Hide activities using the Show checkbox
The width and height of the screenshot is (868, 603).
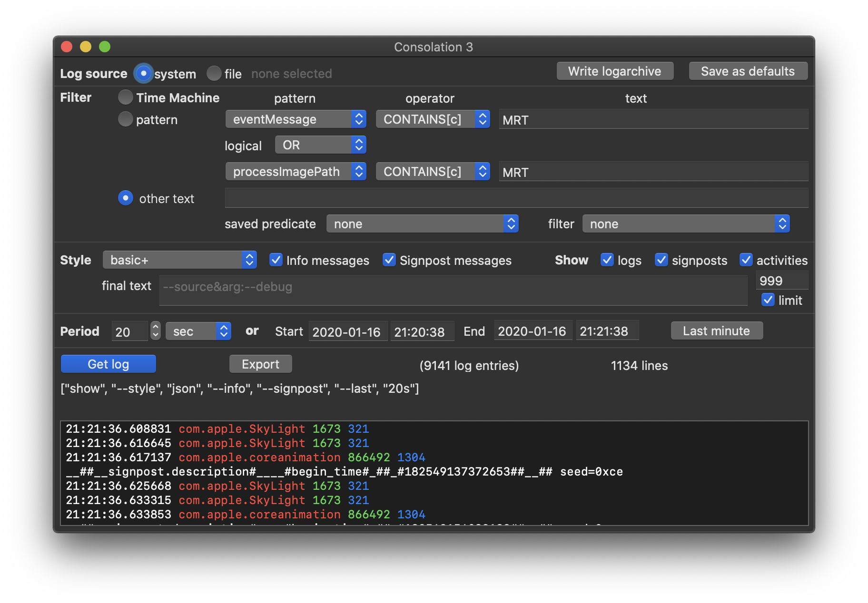[x=746, y=260]
